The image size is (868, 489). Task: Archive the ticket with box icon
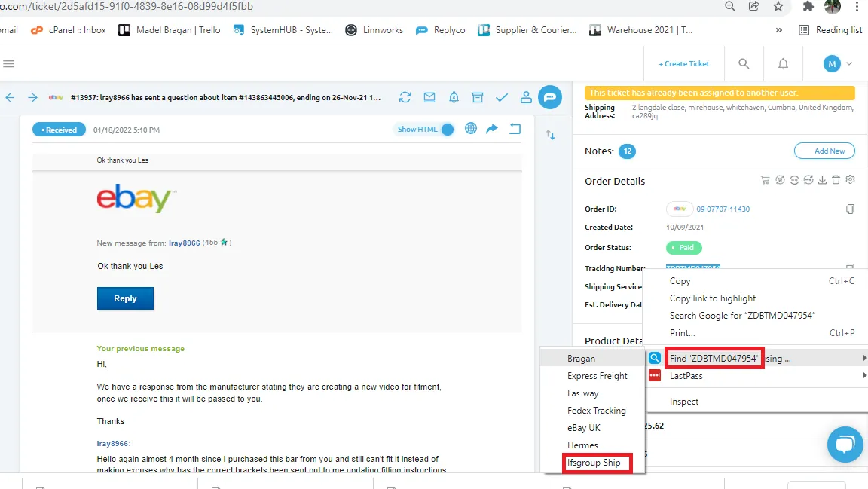pos(477,97)
